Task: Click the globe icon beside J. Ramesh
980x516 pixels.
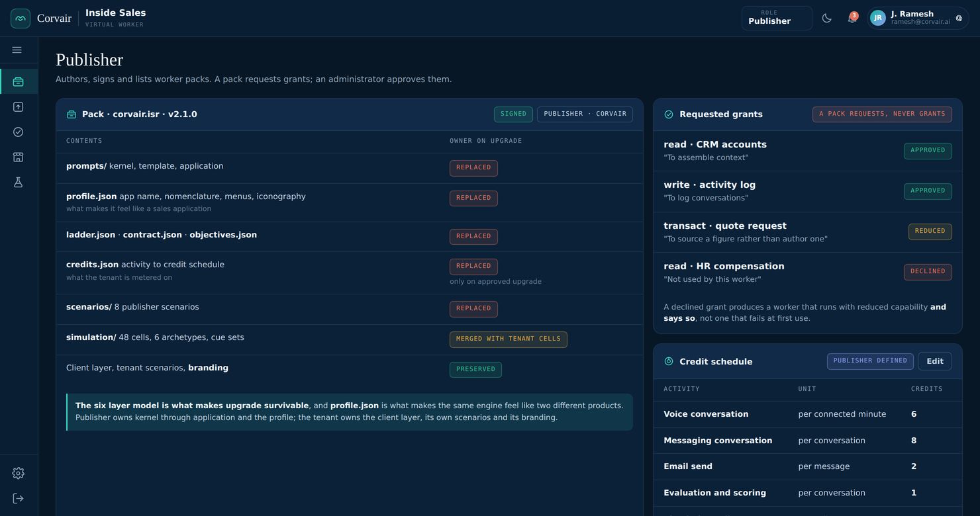Action: [x=959, y=19]
